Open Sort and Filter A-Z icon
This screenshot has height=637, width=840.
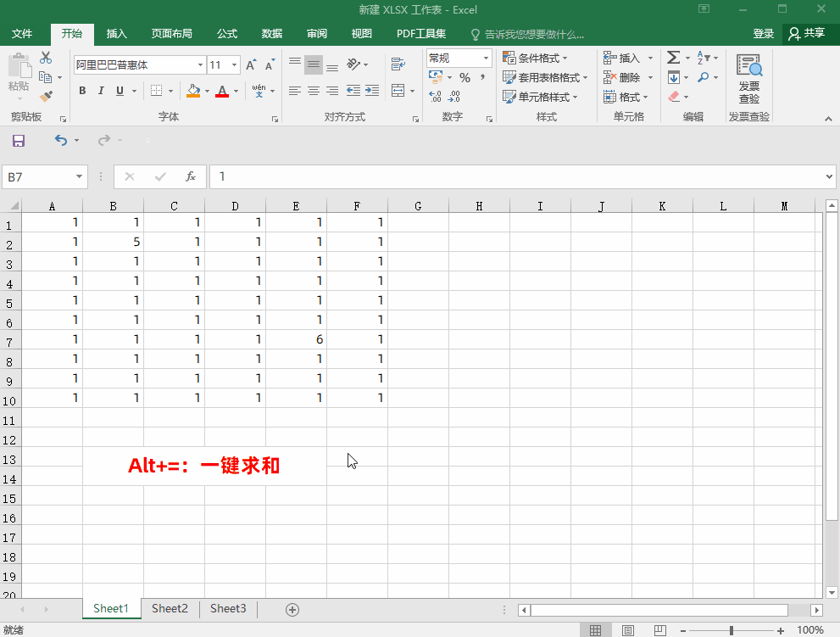coord(704,58)
